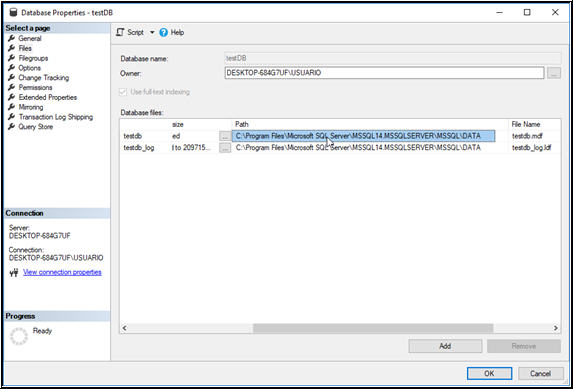Open the Extended Properties page
Screen dimensions: 573x389
point(48,97)
